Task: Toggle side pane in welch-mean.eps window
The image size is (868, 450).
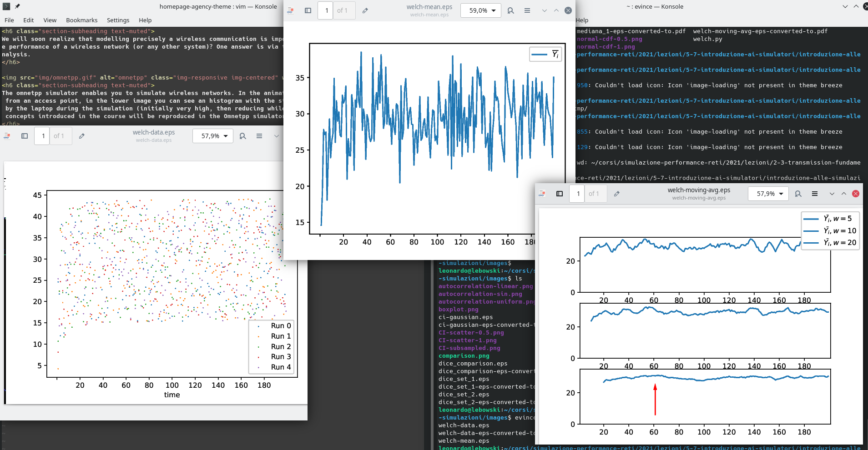Action: click(308, 10)
